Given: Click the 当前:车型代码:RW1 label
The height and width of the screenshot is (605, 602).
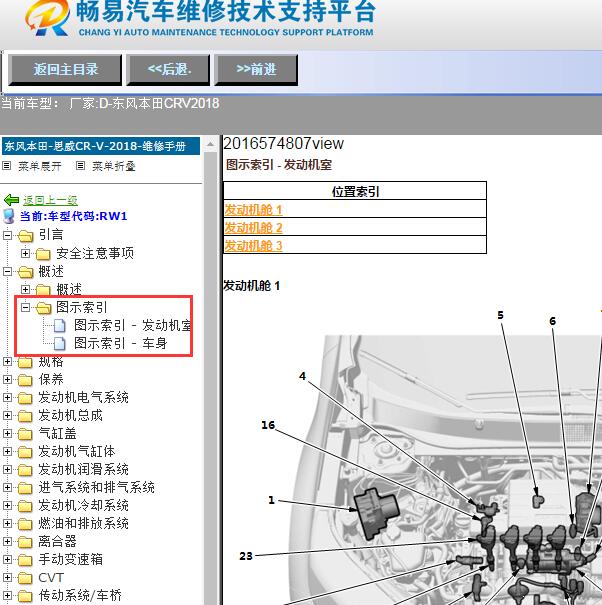Looking at the screenshot, I should click(73, 216).
